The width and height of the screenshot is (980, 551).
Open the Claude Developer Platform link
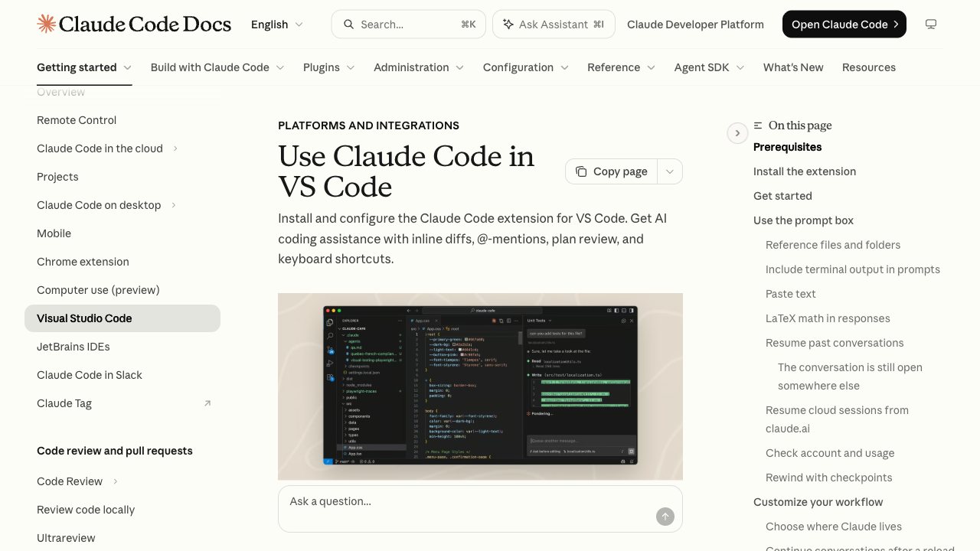(x=695, y=24)
